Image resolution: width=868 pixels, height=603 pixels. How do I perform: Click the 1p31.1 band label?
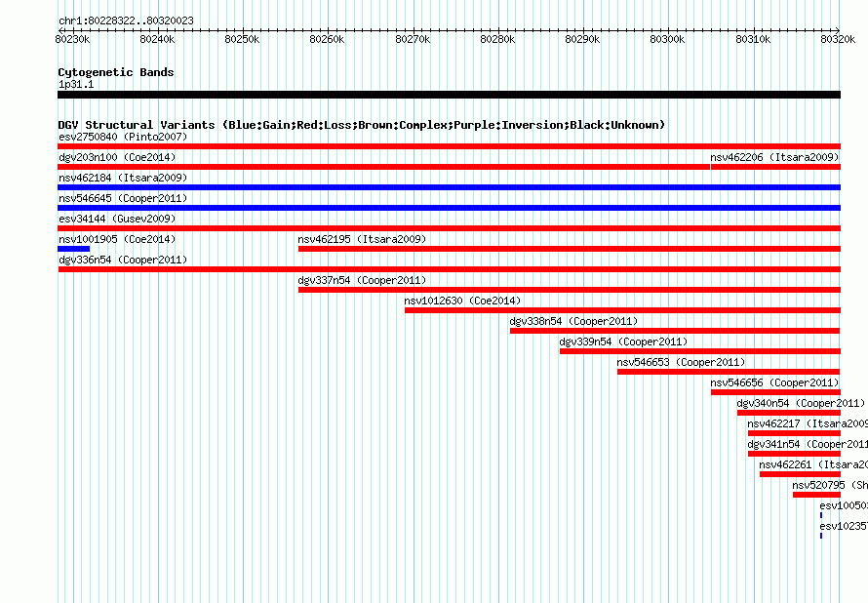pyautogui.click(x=76, y=84)
